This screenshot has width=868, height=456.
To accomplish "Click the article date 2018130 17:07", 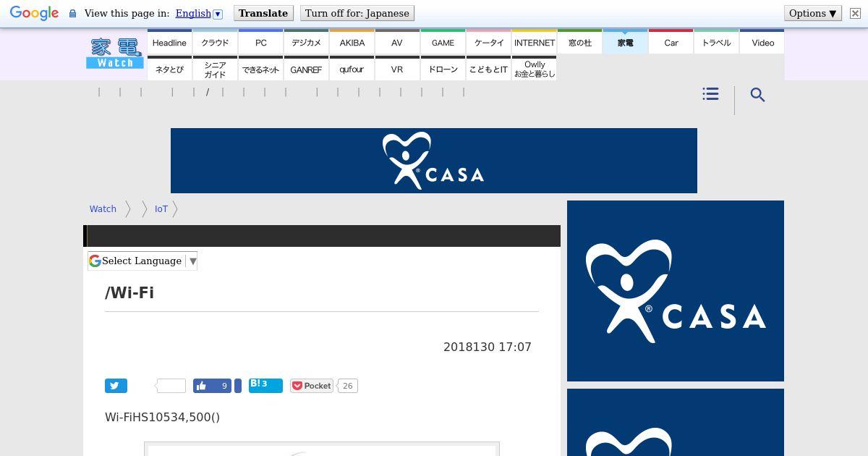I will click(488, 347).
